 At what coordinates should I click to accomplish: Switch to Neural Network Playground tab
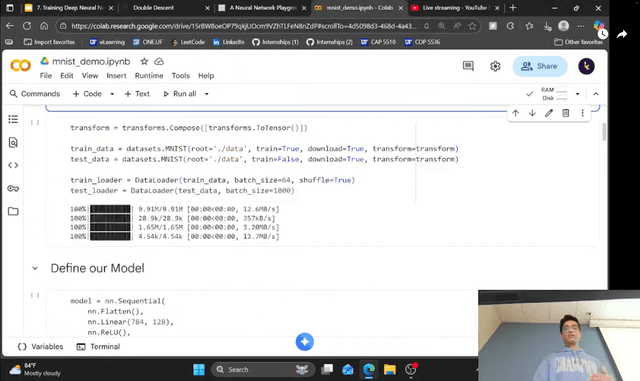(x=261, y=8)
